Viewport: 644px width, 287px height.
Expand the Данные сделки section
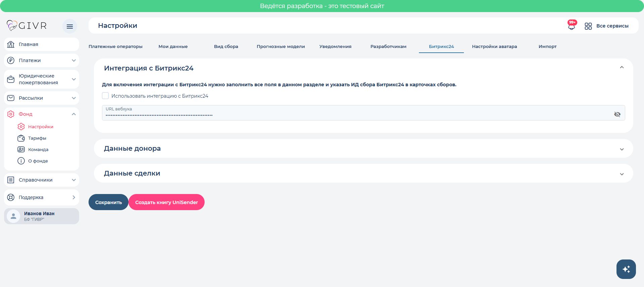click(364, 173)
